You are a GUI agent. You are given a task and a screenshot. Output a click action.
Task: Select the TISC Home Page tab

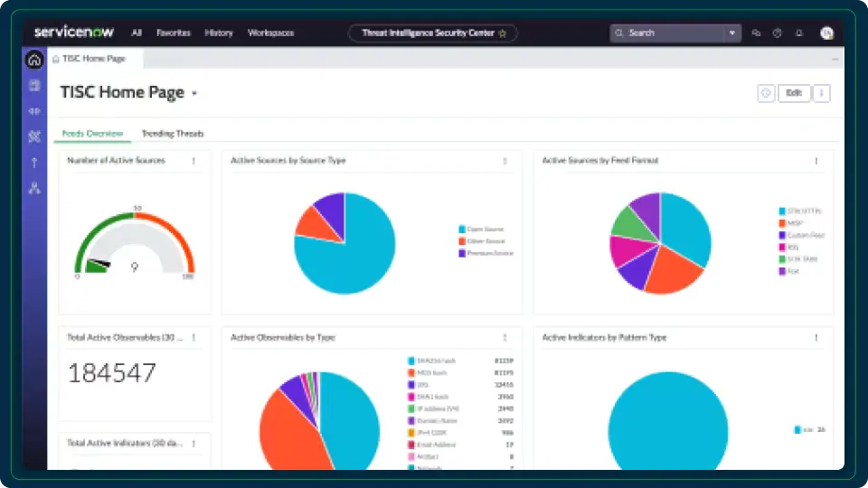tap(95, 58)
